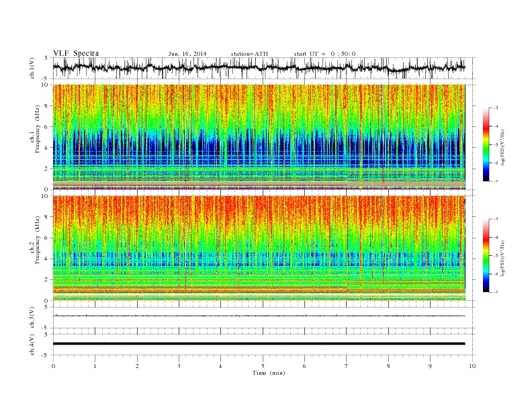532x411 pixels.
Task: Click the ch.1 spectrogram color scale bar
Action: click(x=486, y=144)
